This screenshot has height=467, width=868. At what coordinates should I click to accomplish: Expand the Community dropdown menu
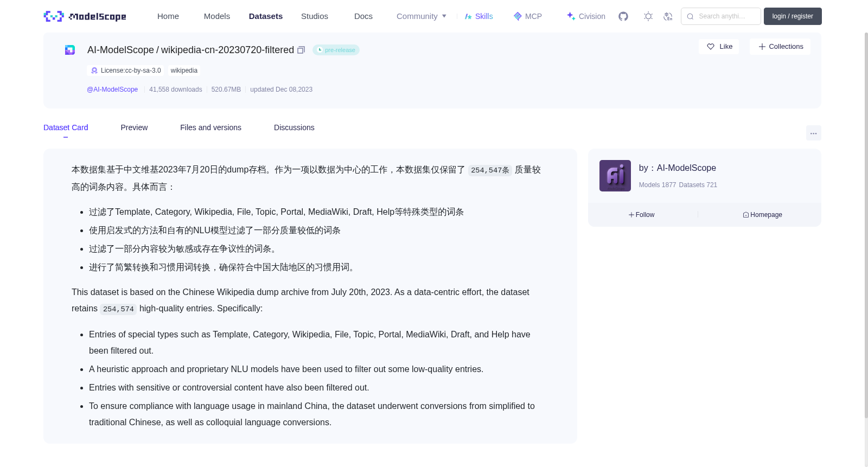pyautogui.click(x=422, y=16)
